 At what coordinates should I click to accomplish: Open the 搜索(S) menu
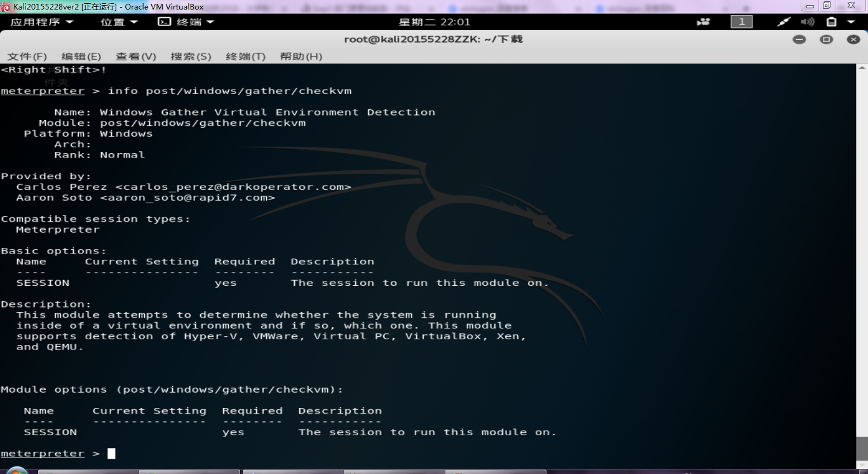(191, 56)
